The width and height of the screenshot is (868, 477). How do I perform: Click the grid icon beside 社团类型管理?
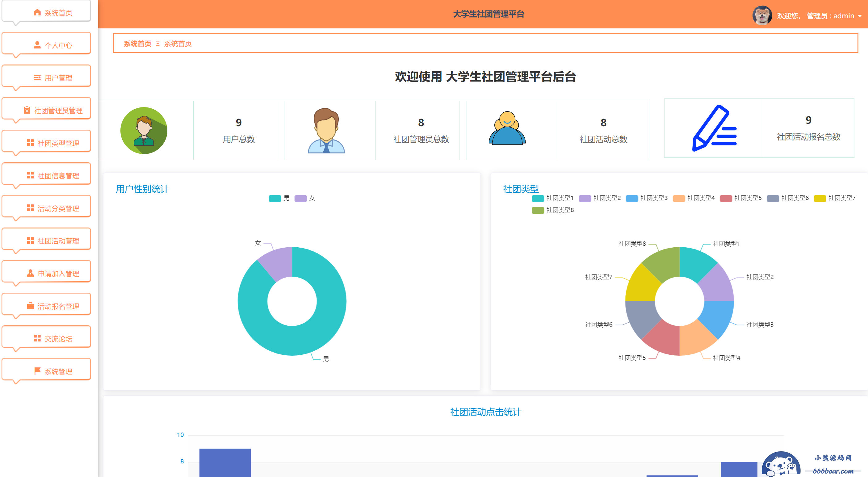click(x=30, y=143)
